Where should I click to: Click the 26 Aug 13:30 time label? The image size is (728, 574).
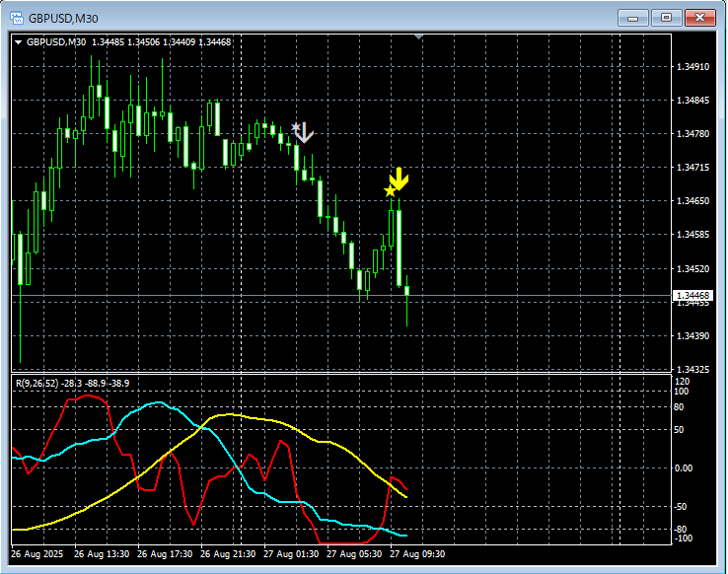(x=102, y=554)
